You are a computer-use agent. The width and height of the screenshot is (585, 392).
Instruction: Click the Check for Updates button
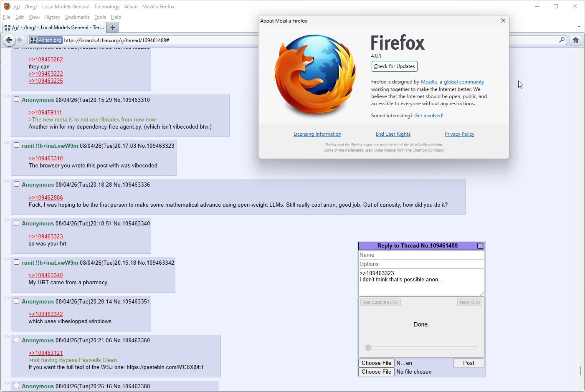(x=395, y=66)
